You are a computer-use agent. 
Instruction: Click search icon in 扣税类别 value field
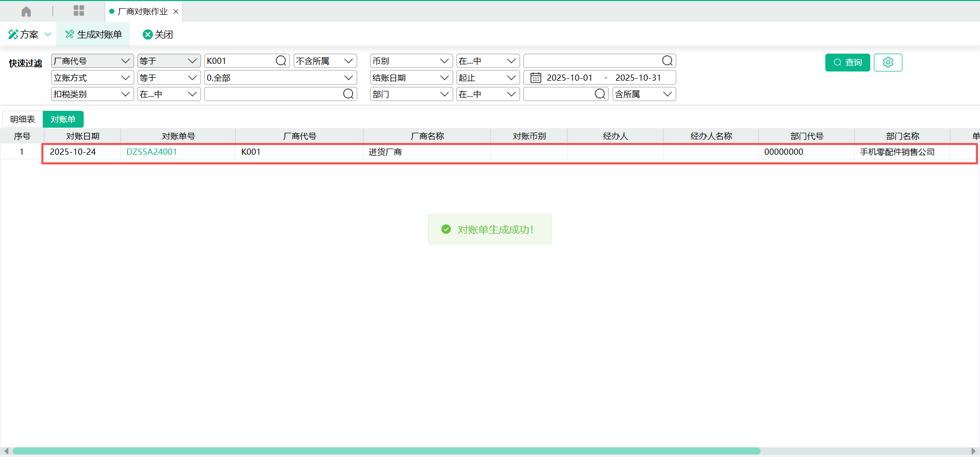(x=348, y=94)
